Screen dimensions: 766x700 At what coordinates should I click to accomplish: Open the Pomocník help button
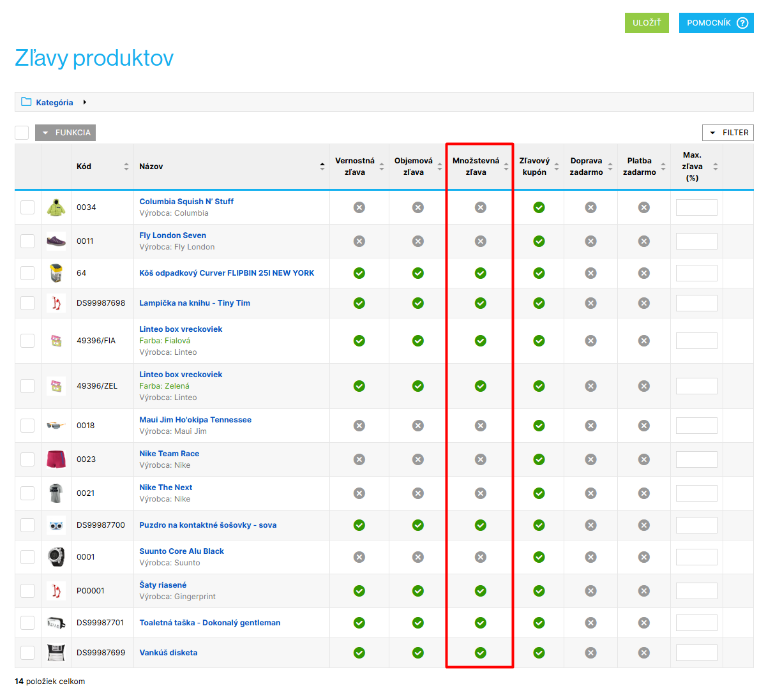(716, 23)
